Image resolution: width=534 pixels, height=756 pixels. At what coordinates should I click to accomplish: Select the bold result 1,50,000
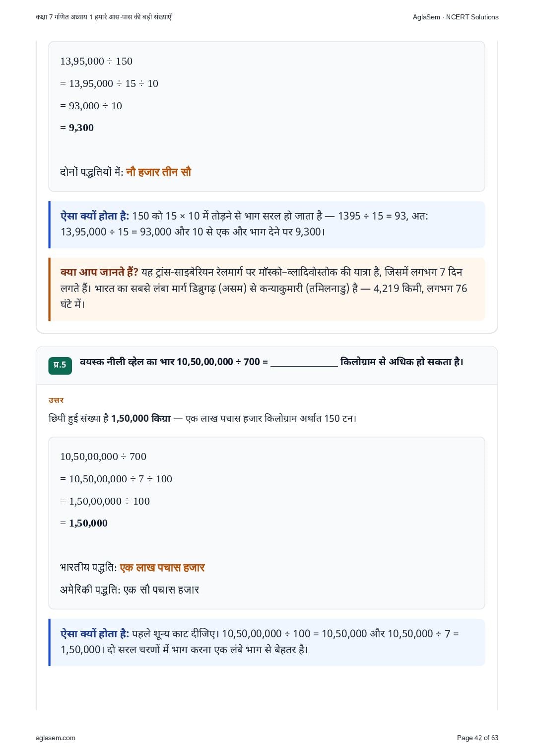(88, 523)
